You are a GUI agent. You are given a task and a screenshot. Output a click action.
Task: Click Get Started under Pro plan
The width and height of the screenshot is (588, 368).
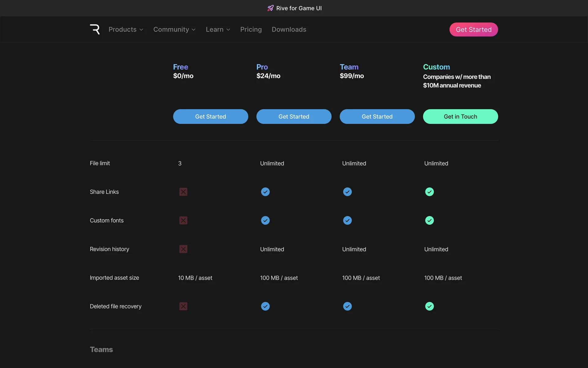point(294,117)
